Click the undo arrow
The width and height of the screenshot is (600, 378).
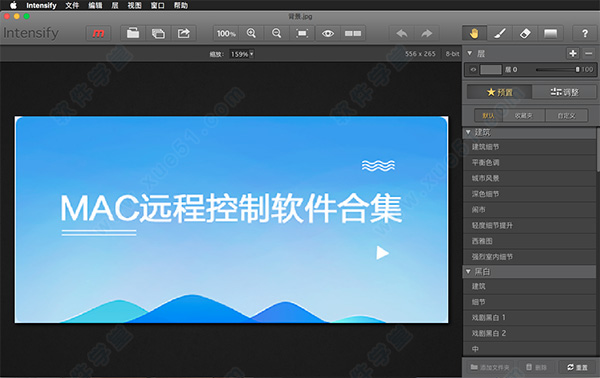(x=402, y=34)
